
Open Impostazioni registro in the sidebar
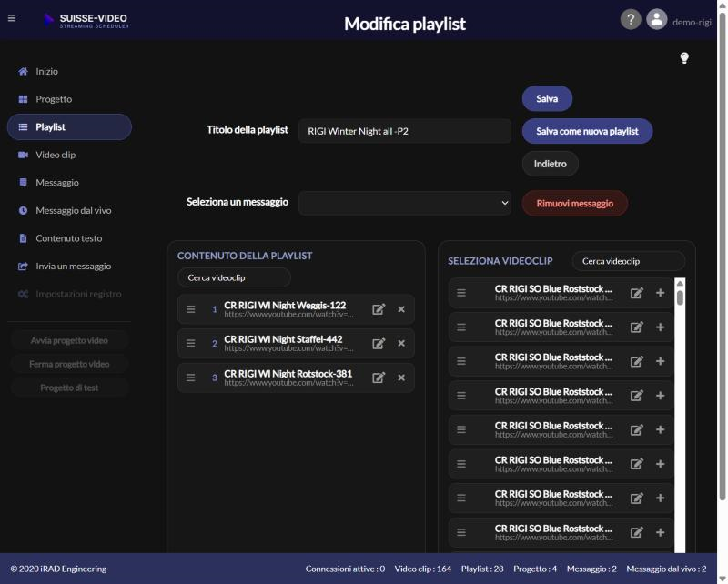click(x=70, y=294)
